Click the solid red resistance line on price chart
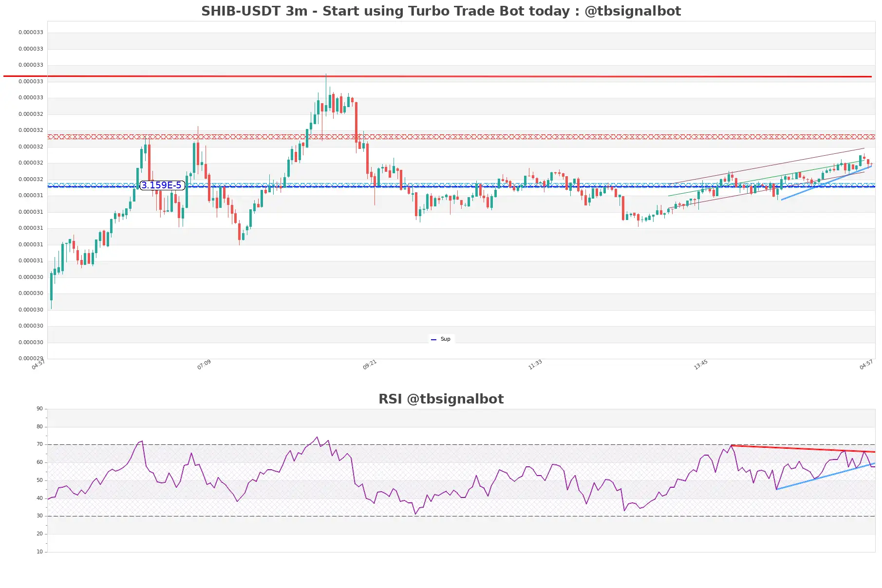The height and width of the screenshot is (588, 882). 437,76
